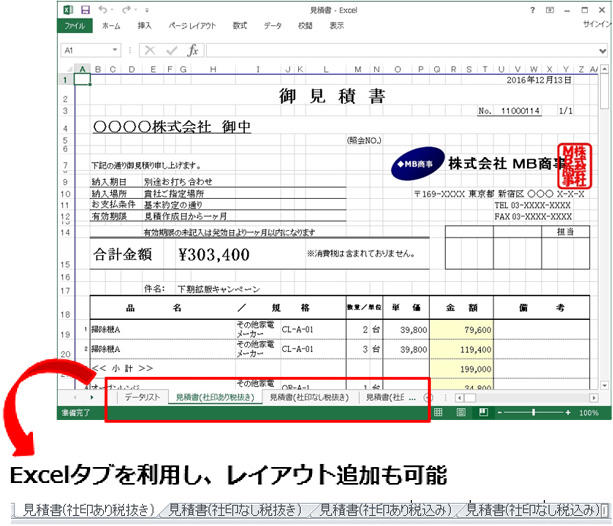Click the horizontal scrollbar right arrow

(x=594, y=398)
